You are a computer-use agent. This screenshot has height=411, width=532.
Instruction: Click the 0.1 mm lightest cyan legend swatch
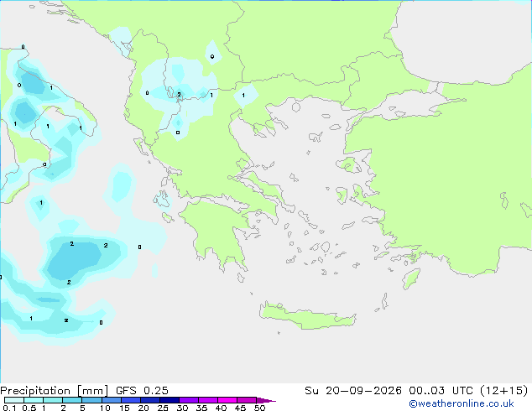tap(14, 400)
